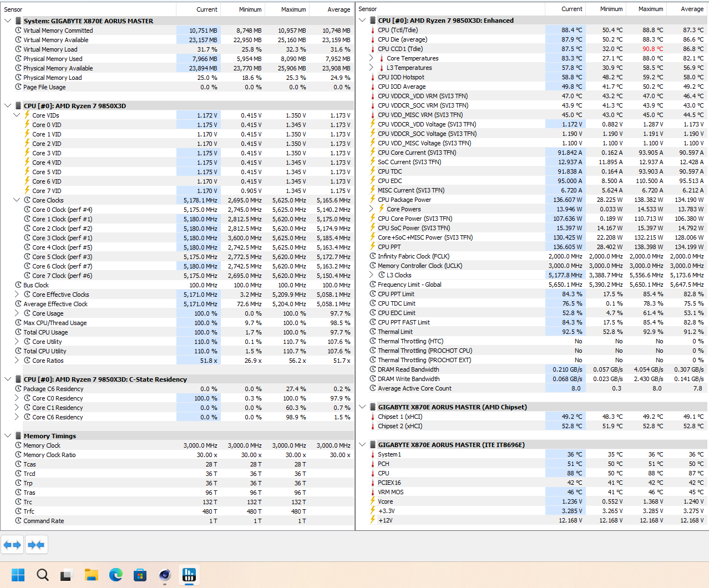Select the Thermal Throttling (HTC) row
The image size is (709, 588).
pyautogui.click(x=531, y=341)
